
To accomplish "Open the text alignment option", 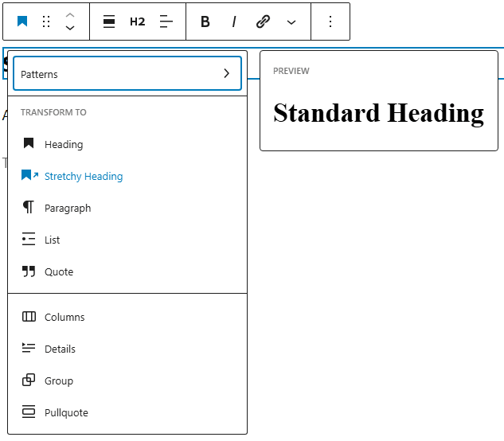I will [166, 21].
